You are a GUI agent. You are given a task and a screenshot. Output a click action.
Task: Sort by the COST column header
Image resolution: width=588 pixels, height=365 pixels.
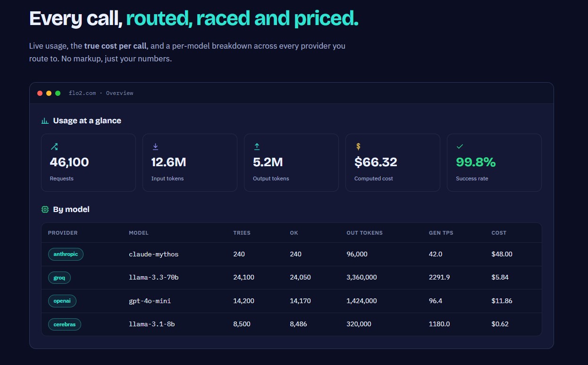coord(499,233)
